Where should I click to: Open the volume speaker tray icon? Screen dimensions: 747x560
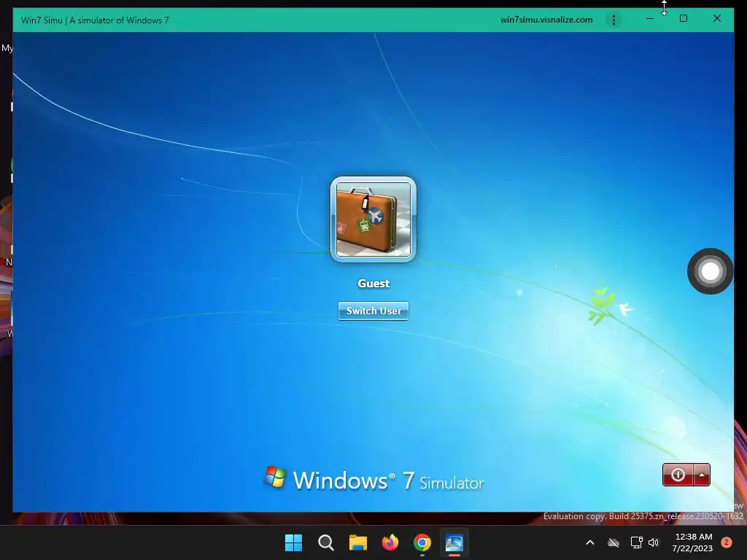pyautogui.click(x=654, y=542)
